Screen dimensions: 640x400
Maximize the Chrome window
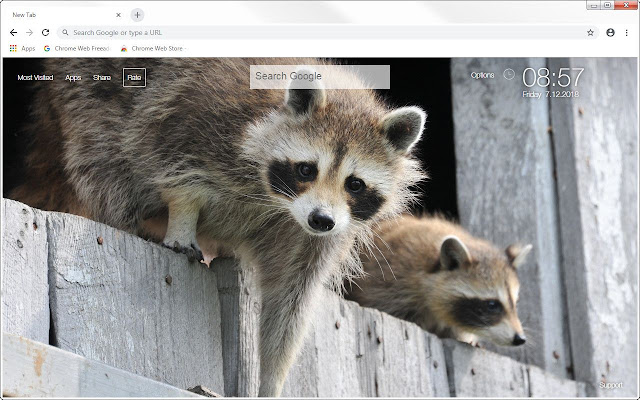click(607, 5)
